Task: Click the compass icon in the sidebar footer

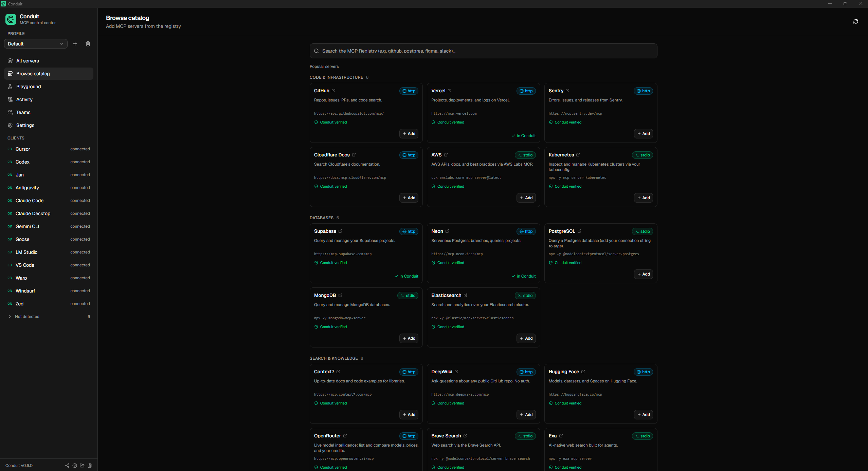Action: (75, 466)
